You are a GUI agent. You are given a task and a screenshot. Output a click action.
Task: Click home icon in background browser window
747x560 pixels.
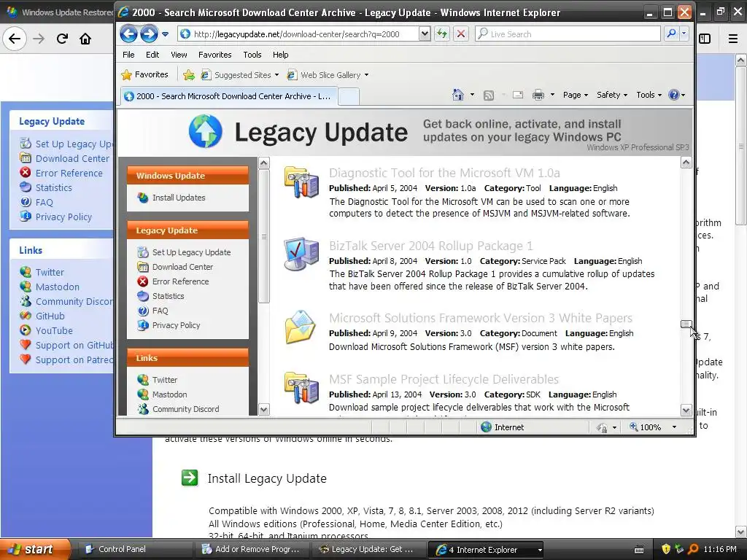[x=85, y=39]
